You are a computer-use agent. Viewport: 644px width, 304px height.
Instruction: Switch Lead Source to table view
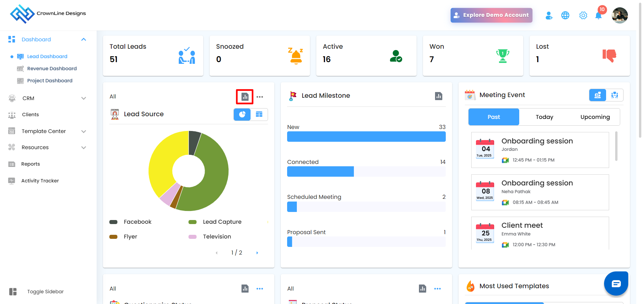(x=259, y=115)
